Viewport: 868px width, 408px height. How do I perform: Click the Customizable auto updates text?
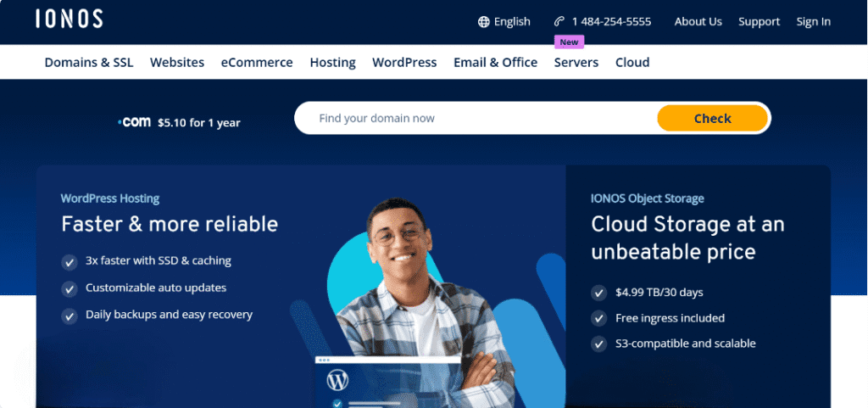pos(156,288)
